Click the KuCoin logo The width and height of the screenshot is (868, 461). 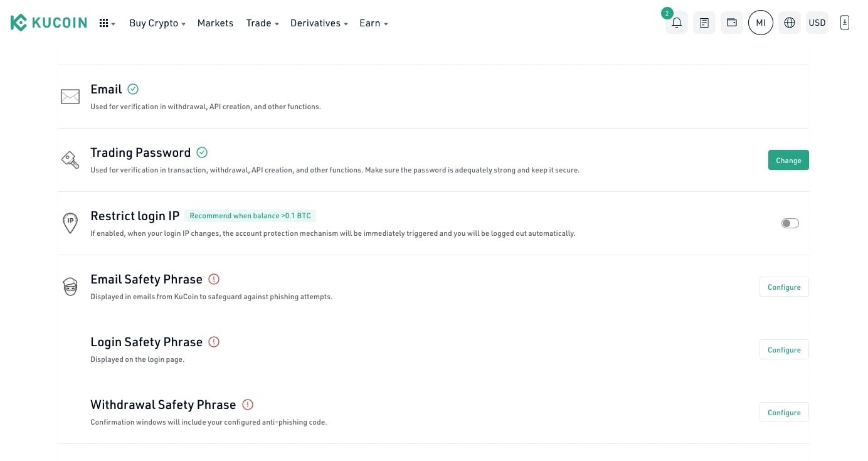(x=48, y=23)
